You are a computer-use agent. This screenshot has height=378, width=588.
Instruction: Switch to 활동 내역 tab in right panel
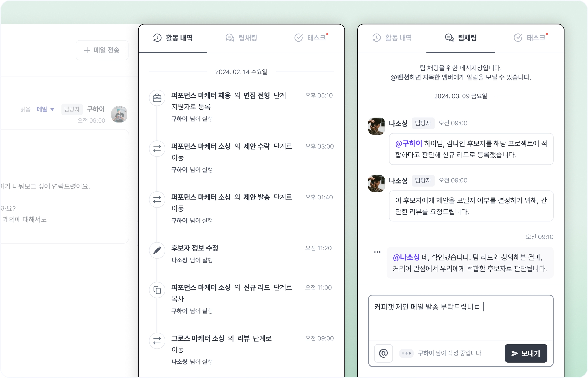(392, 38)
